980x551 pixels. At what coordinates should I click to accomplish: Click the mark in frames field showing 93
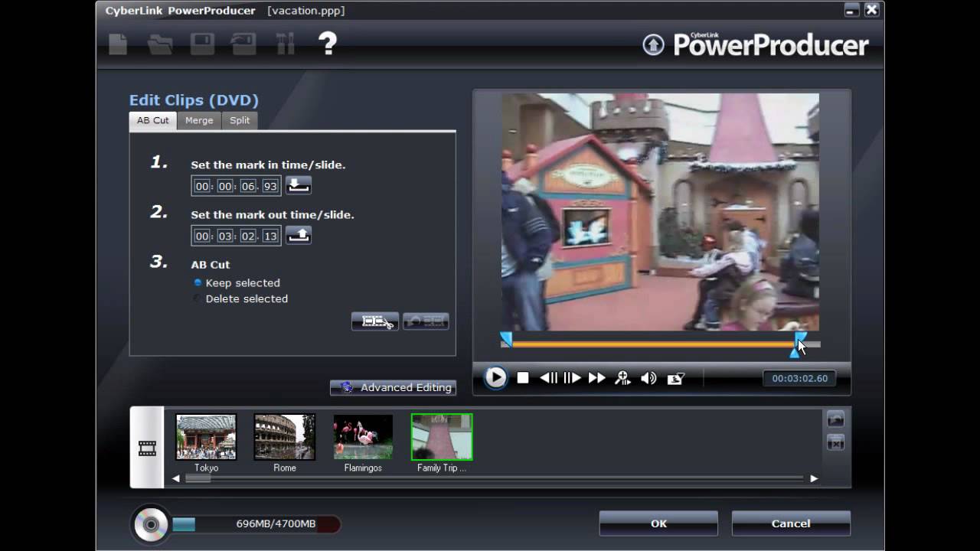[270, 186]
